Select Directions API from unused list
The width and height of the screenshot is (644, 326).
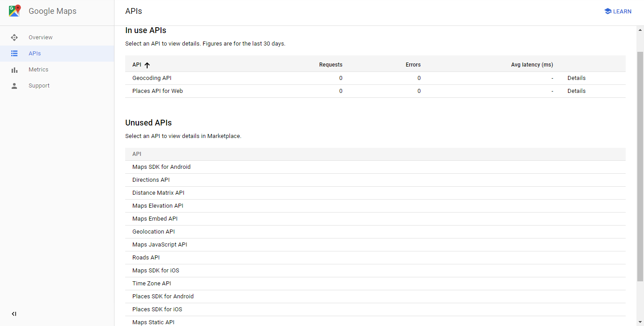tap(151, 180)
